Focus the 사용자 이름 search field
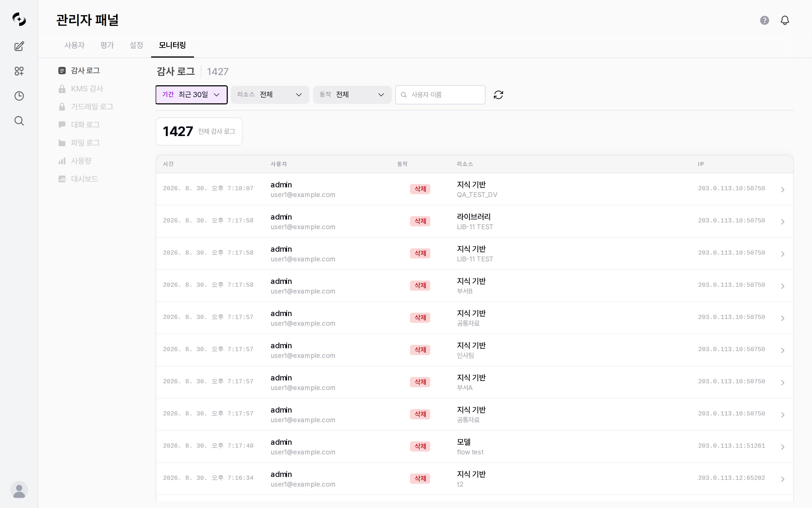 coord(440,95)
